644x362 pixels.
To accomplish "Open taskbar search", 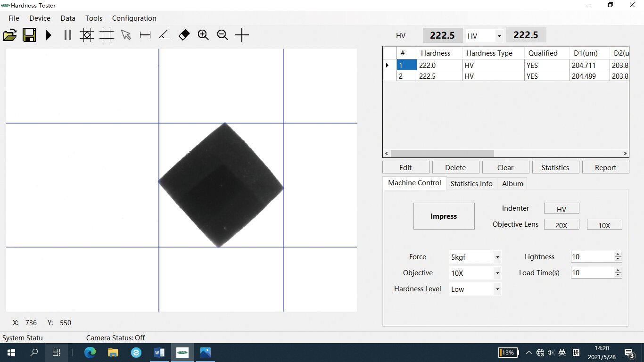I will pos(34,352).
